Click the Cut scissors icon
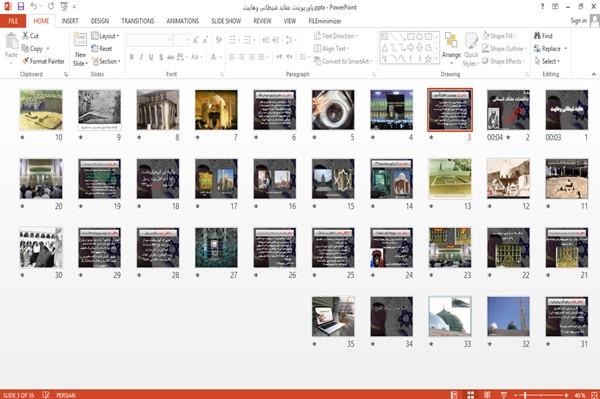 point(26,36)
